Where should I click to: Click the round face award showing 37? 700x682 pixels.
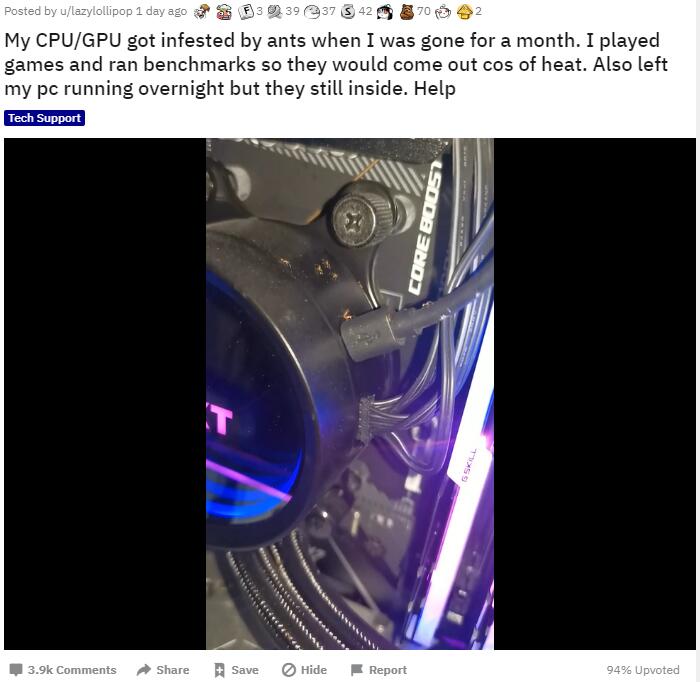[x=312, y=11]
